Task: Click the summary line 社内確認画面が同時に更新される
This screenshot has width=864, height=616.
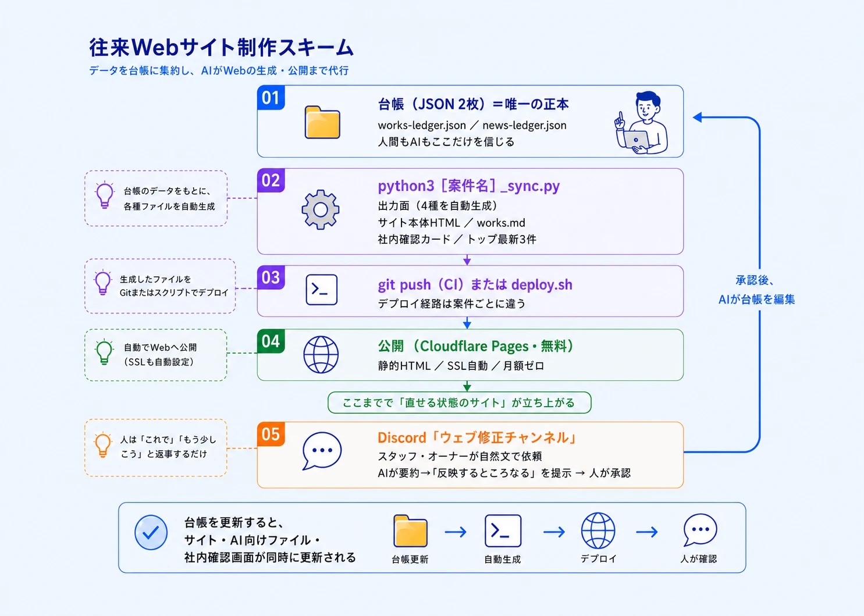Action: click(270, 557)
